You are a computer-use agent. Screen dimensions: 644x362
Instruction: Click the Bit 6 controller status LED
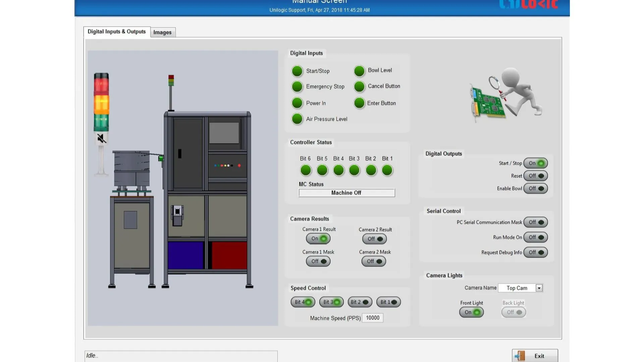(x=306, y=170)
